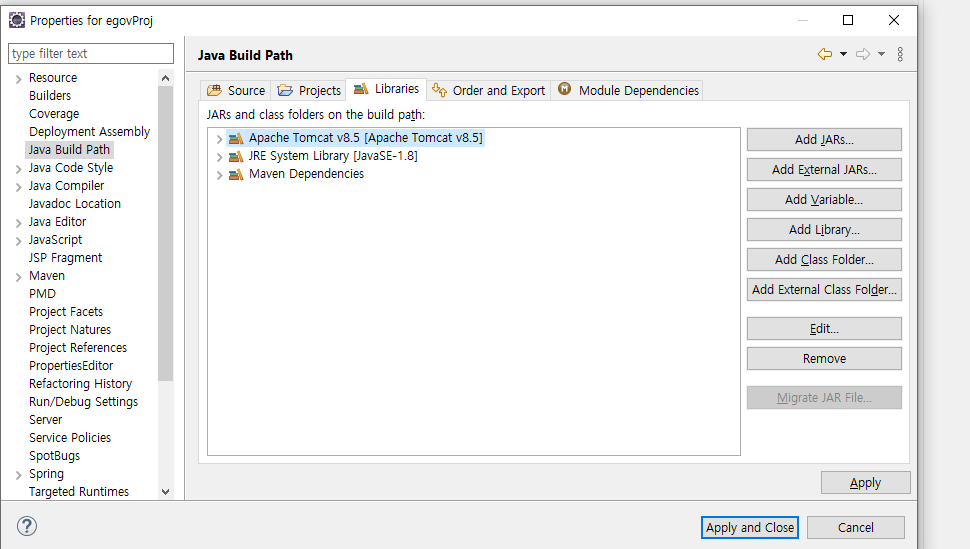
Task: Expand the Maven category
Action: tap(19, 277)
